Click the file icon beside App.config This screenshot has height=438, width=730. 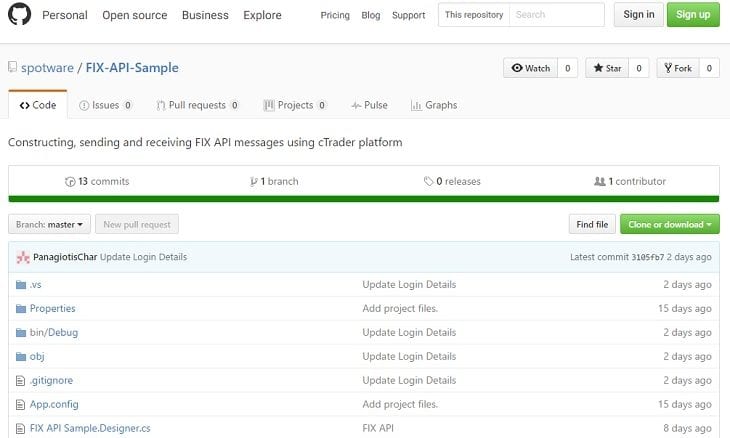click(20, 404)
